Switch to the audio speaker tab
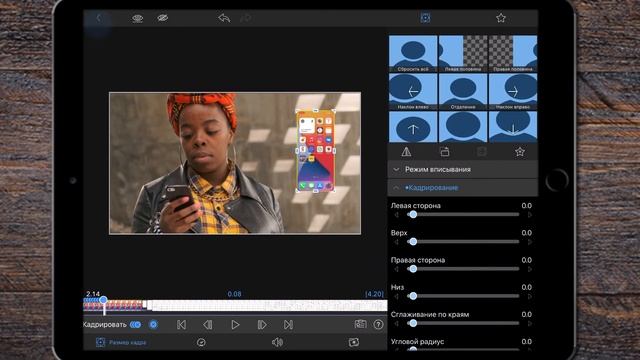 point(277,342)
